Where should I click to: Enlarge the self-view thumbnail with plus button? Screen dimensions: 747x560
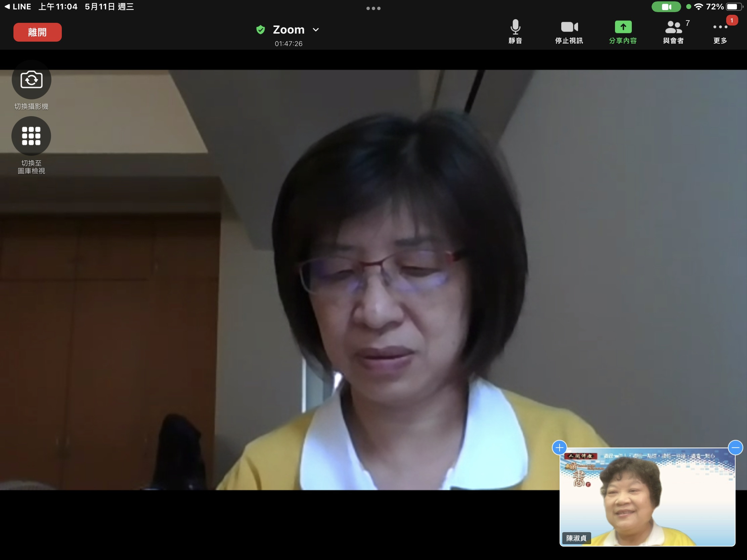pyautogui.click(x=559, y=448)
